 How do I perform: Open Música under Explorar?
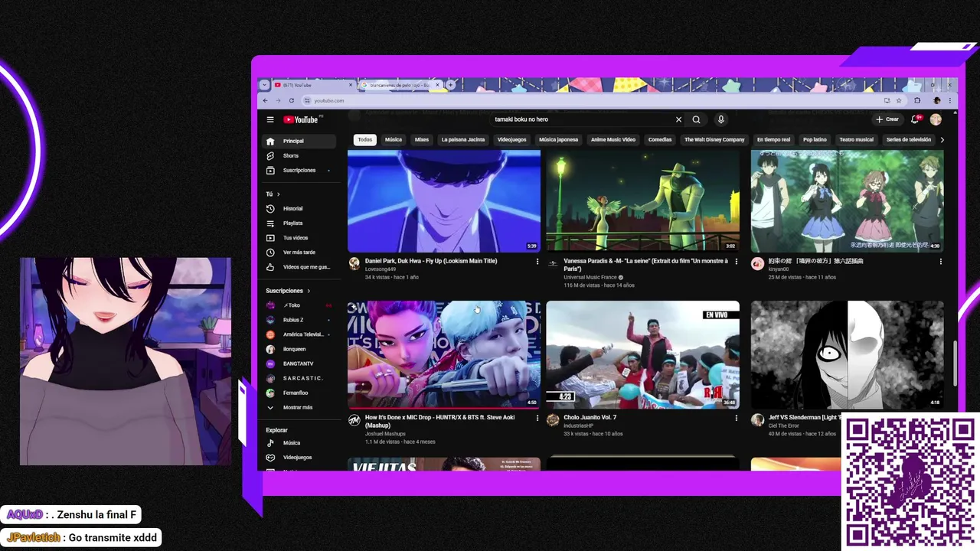coord(299,443)
